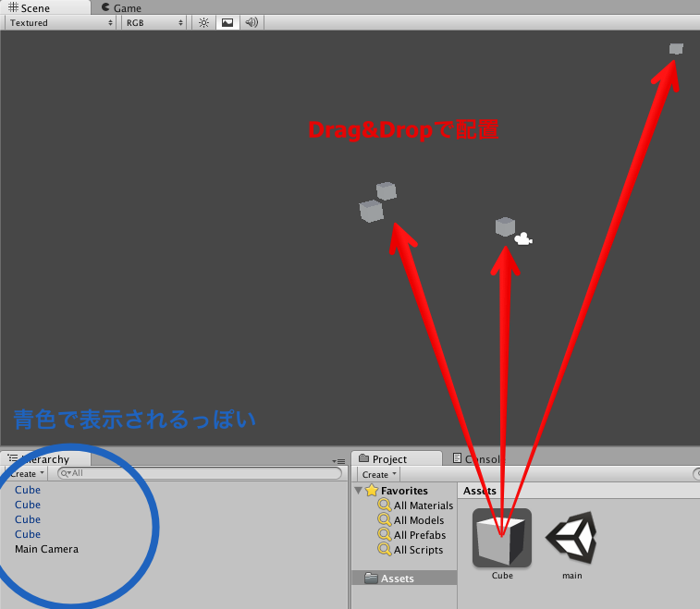Click the Favorites star icon
The image size is (700, 609).
pyautogui.click(x=372, y=491)
